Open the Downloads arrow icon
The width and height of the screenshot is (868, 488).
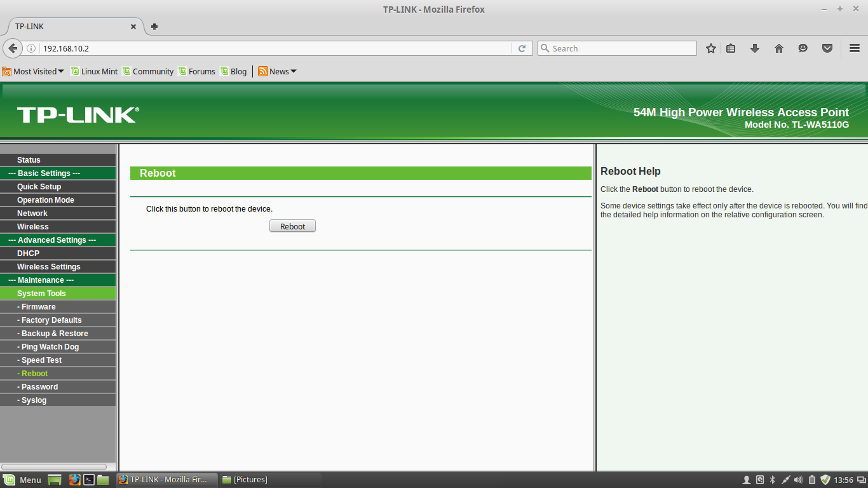(755, 48)
